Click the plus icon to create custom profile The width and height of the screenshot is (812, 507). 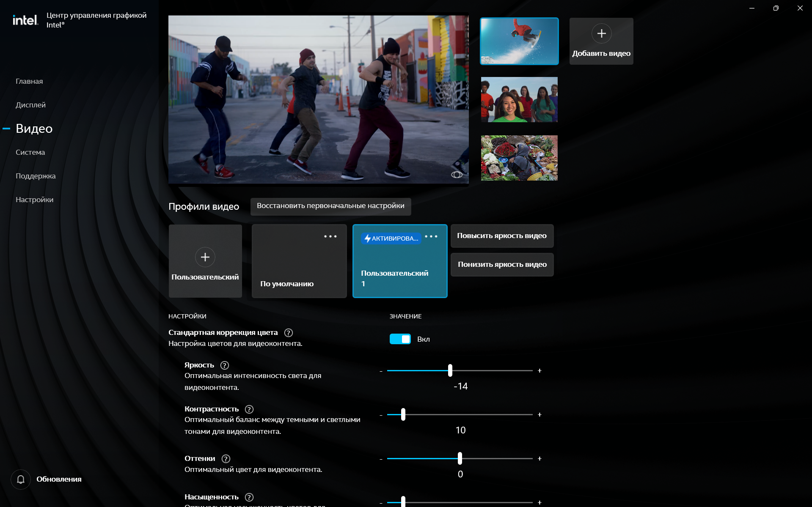205,257
